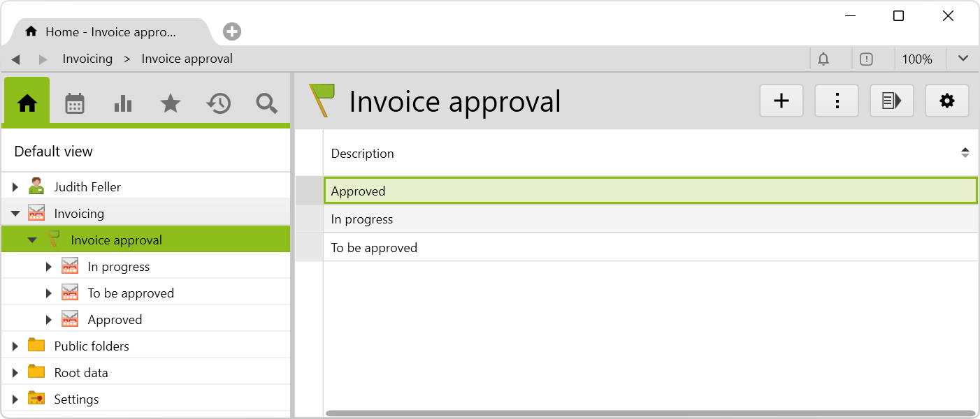Open the calendar view icon
This screenshot has width=980, height=419.
(75, 103)
